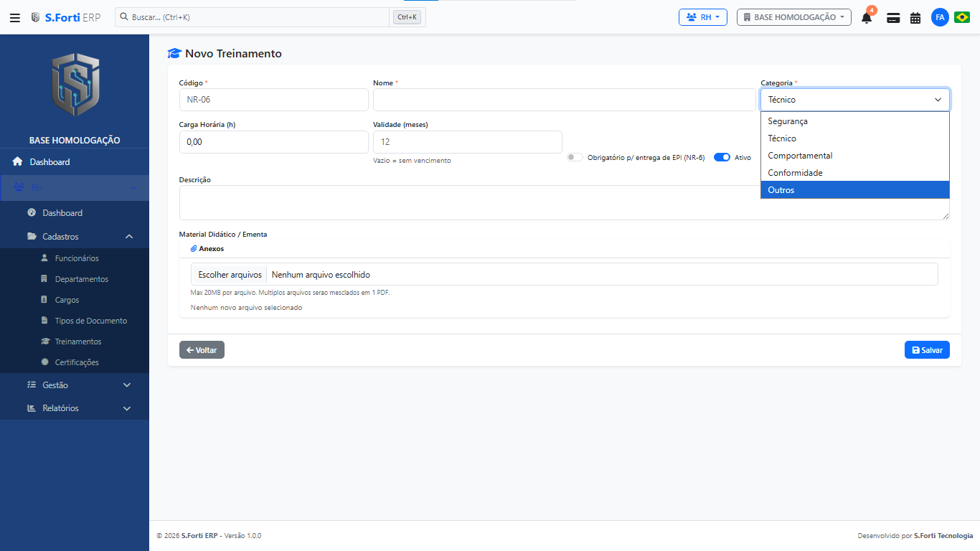
Task: Click the Ctrl+K search shortcut badge
Action: (x=407, y=17)
